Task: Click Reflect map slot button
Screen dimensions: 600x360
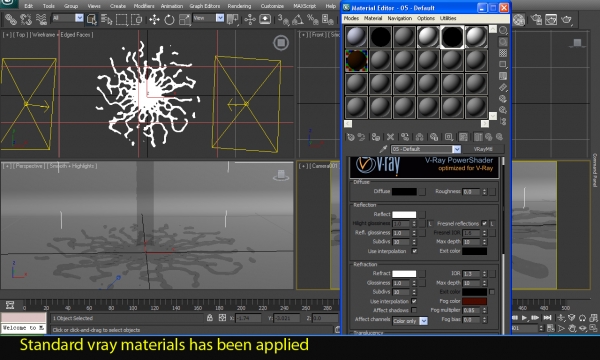Action: coord(422,214)
